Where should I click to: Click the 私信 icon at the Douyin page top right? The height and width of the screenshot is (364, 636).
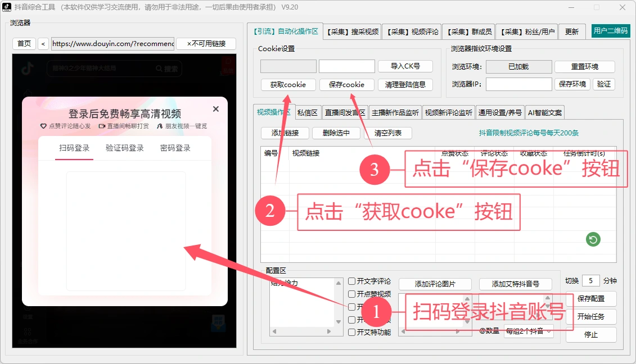point(228,66)
